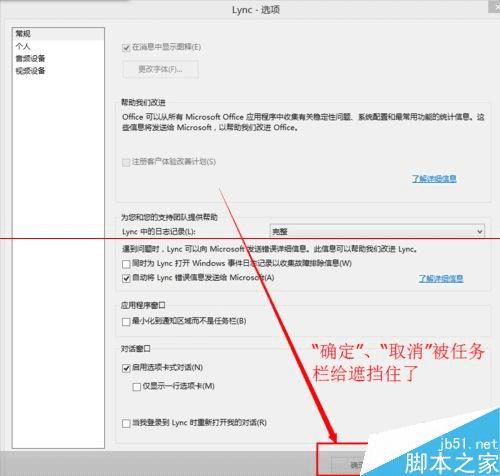The width and height of the screenshot is (500, 476).
Task: Enable Windows 事件日志记录 checkbox
Action: click(x=126, y=264)
